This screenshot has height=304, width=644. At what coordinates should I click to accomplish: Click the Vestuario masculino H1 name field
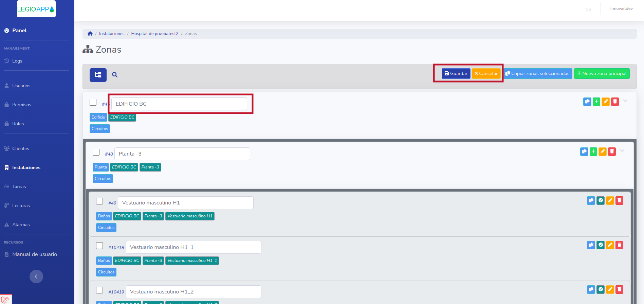[185, 203]
